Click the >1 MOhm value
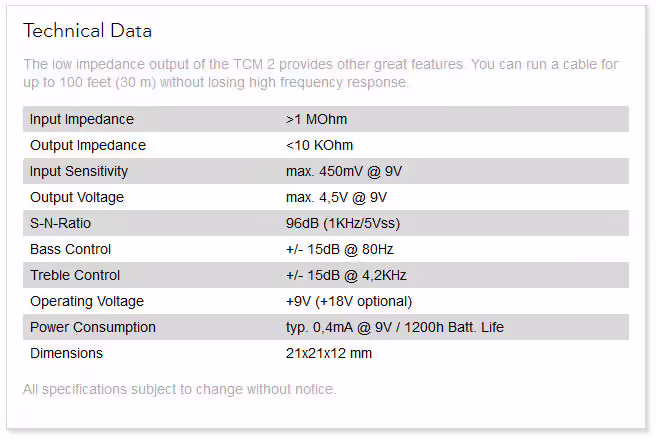 tap(316, 119)
